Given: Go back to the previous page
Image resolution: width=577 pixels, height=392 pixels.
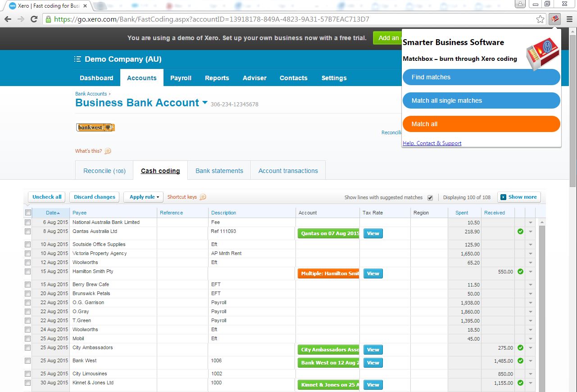Looking at the screenshot, I should (8, 19).
